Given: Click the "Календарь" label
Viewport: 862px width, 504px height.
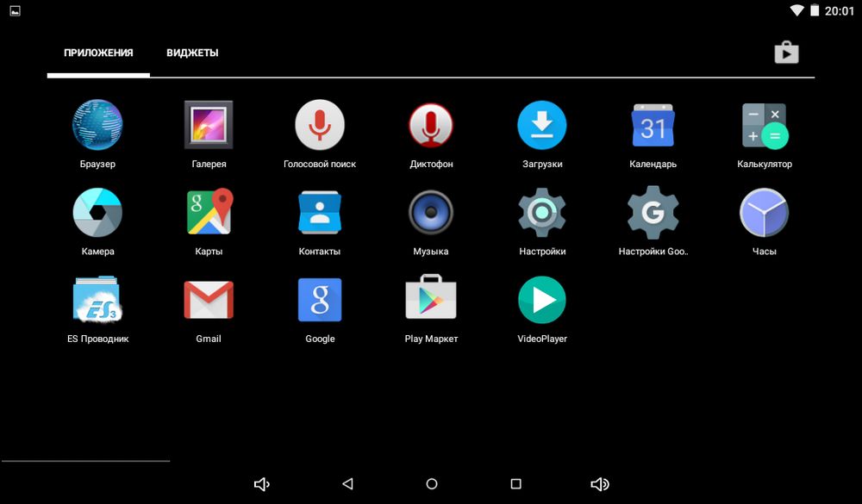Looking at the screenshot, I should click(653, 164).
